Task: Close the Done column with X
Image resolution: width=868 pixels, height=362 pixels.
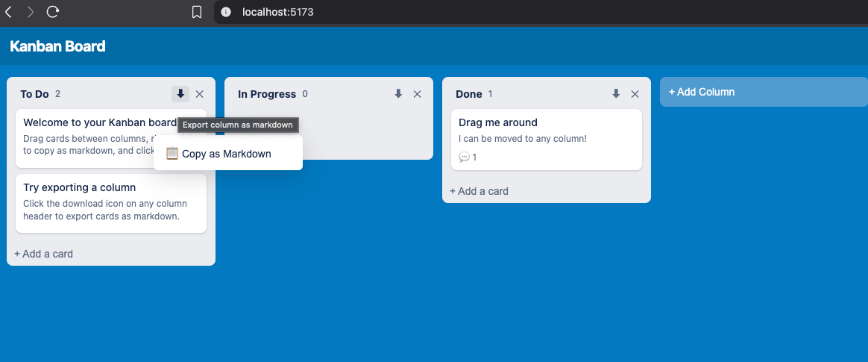Action: pyautogui.click(x=635, y=94)
